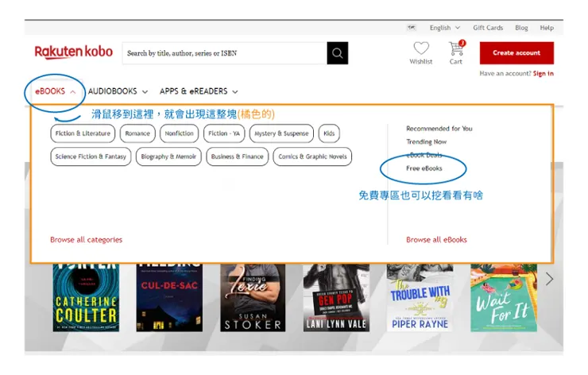Select Biography & Memoir category
This screenshot has width=588, height=375.
click(x=168, y=157)
